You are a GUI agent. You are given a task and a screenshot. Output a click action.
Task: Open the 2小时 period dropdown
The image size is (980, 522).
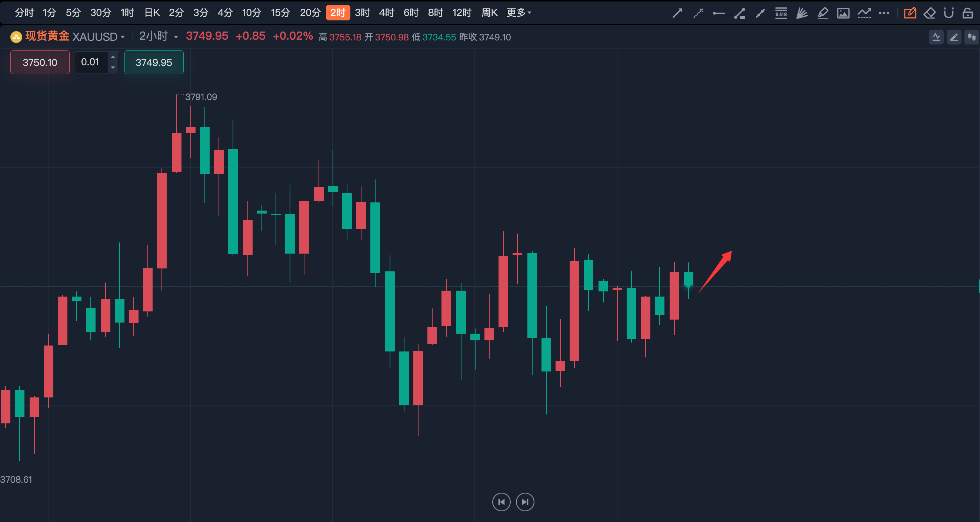(176, 37)
